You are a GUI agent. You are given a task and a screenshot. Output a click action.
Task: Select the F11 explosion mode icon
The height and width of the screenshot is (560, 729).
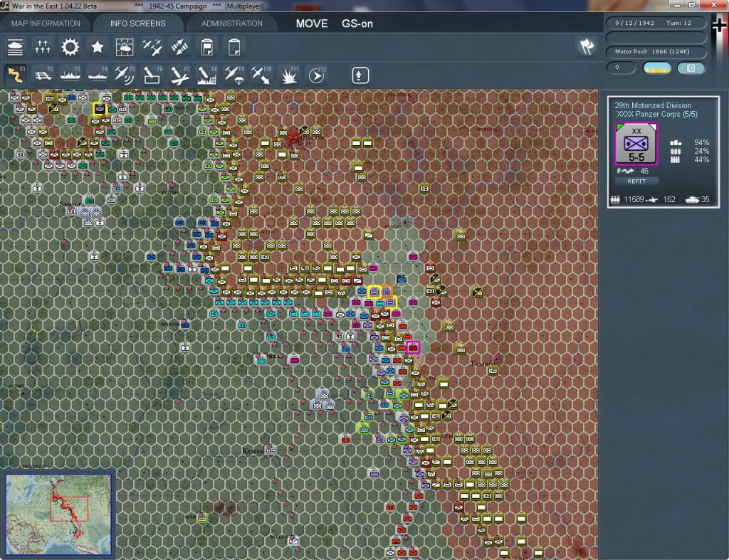(289, 75)
